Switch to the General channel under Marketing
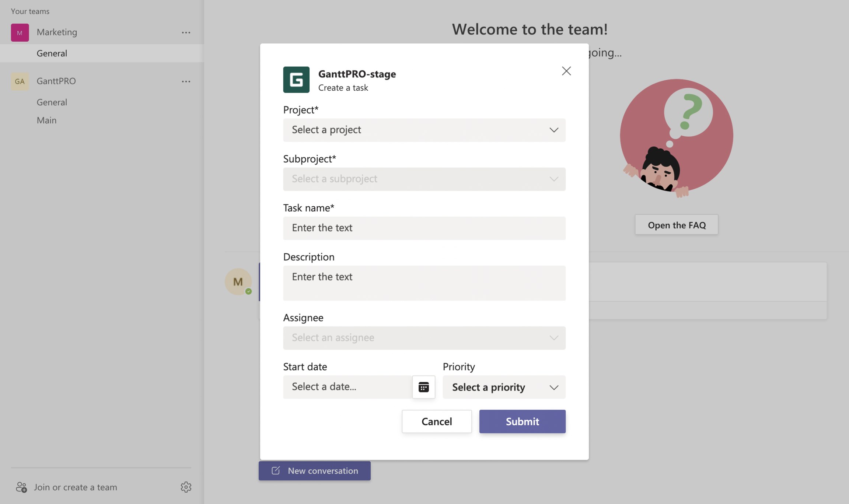This screenshot has width=849, height=504. click(x=52, y=53)
